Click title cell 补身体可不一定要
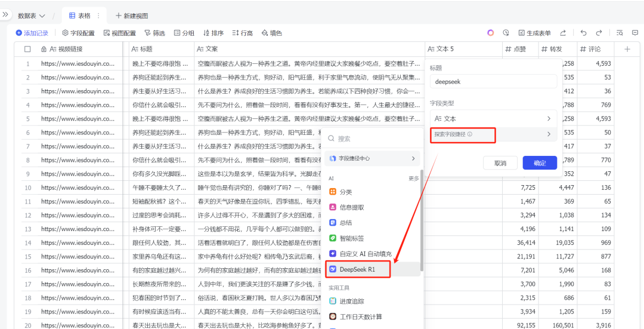This screenshot has height=329, width=644. pos(162,229)
